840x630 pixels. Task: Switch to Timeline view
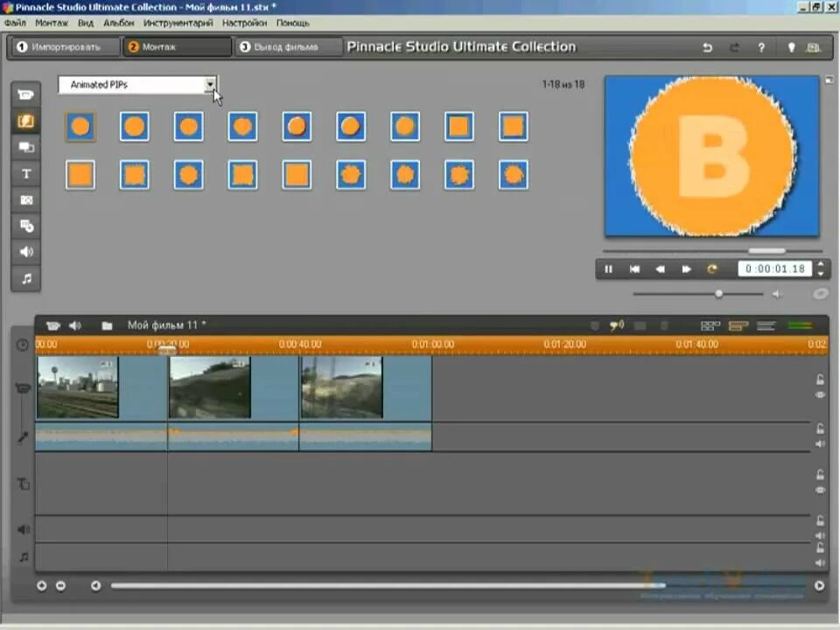[x=738, y=325]
